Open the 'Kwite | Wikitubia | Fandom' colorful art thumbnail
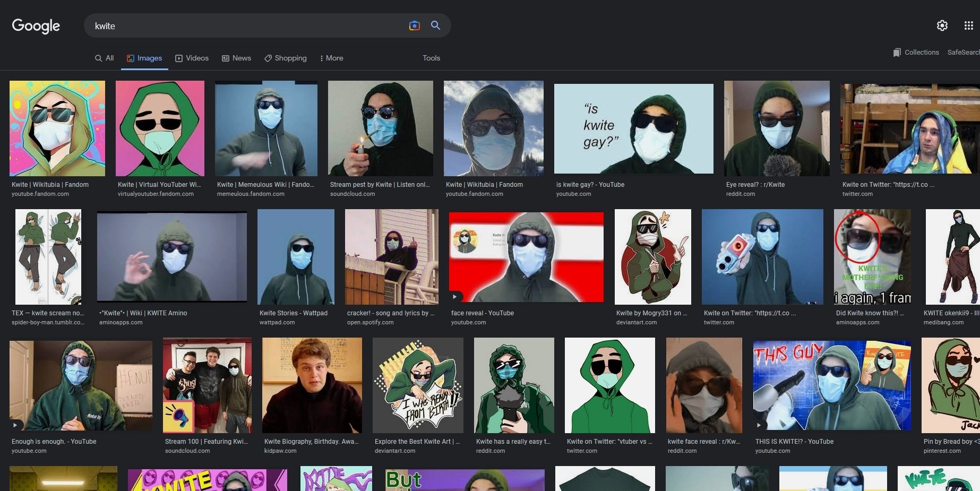 pos(57,128)
